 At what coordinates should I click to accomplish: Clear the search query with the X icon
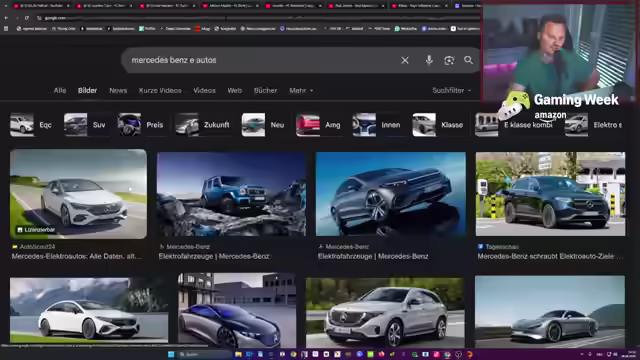(404, 60)
